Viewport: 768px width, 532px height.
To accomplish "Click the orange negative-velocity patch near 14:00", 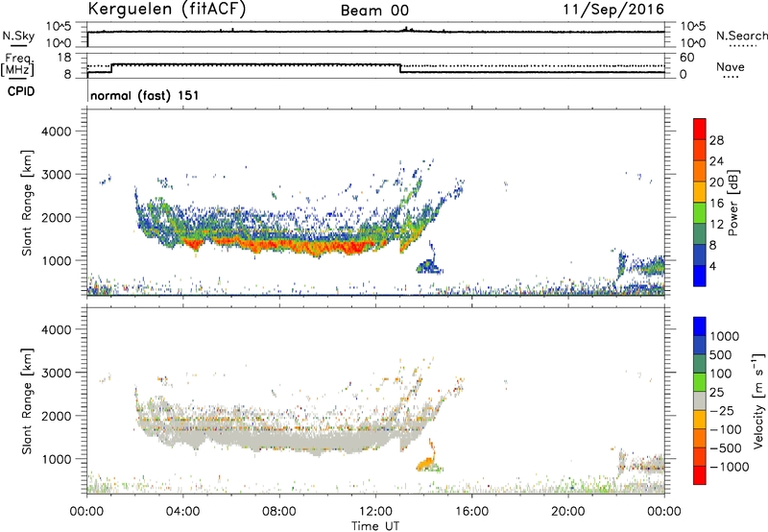I will click(426, 462).
